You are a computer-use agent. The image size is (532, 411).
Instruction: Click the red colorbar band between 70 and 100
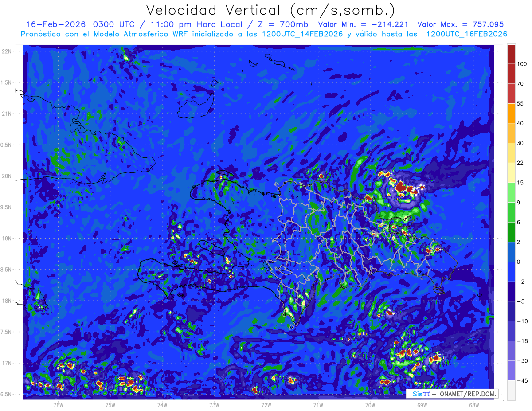pyautogui.click(x=511, y=74)
